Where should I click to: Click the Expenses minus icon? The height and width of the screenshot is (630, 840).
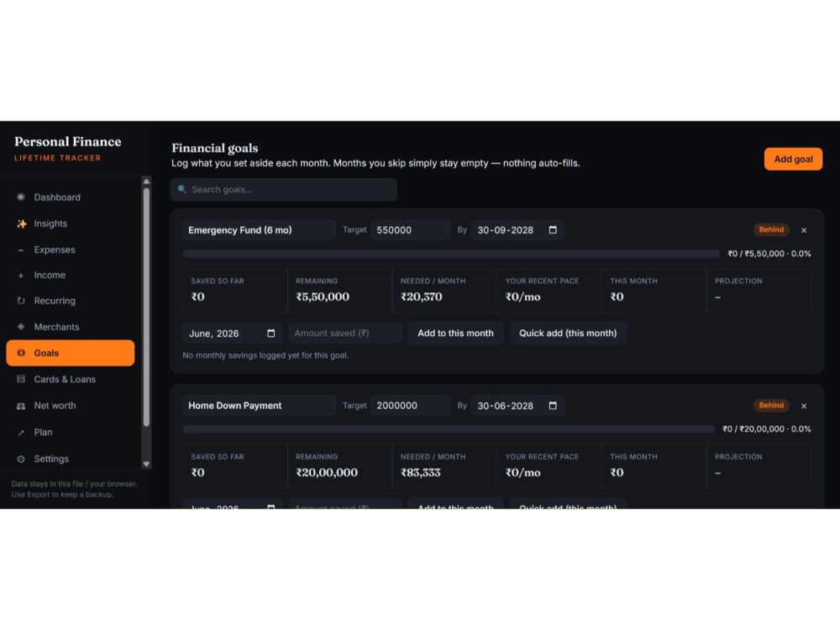[x=21, y=250]
